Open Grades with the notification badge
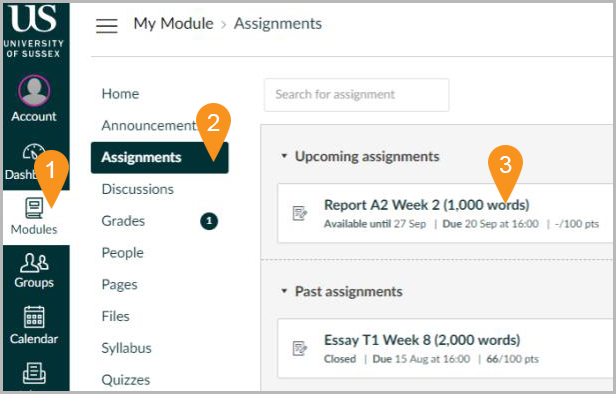The width and height of the screenshot is (616, 394). pyautogui.click(x=123, y=221)
